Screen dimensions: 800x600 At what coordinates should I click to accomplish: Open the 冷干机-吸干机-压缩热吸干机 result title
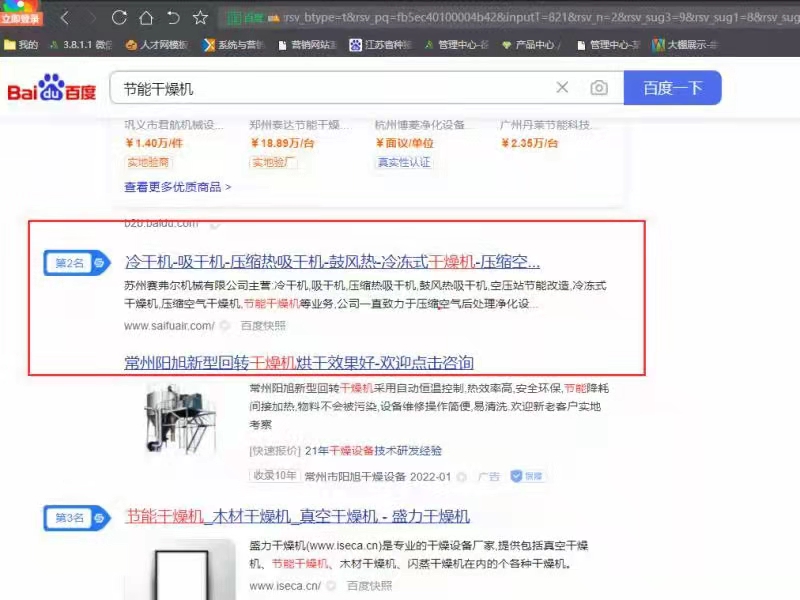332,262
